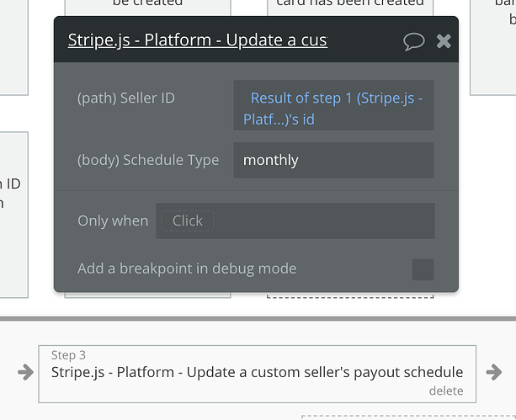Delete Step 3 using the delete link

pos(446,391)
